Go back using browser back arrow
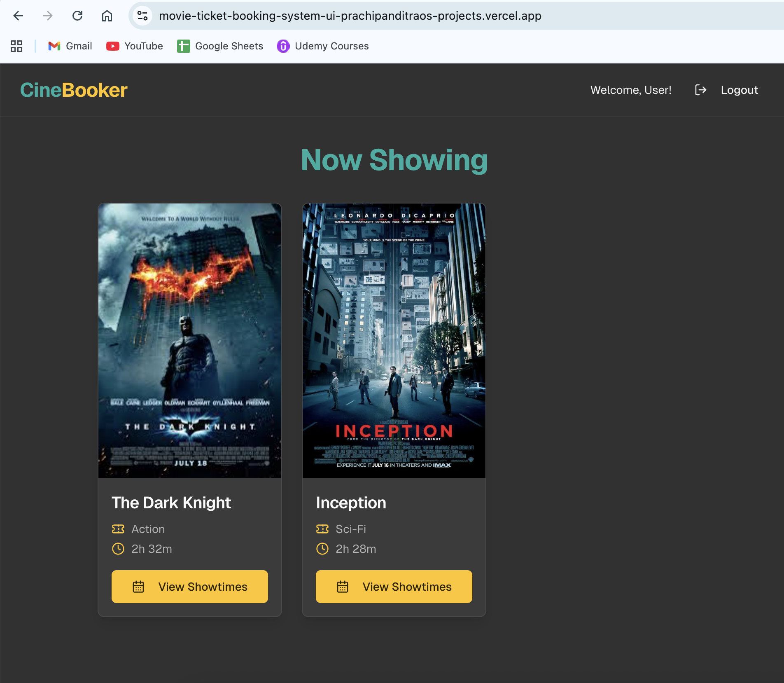This screenshot has height=683, width=784. click(x=19, y=16)
